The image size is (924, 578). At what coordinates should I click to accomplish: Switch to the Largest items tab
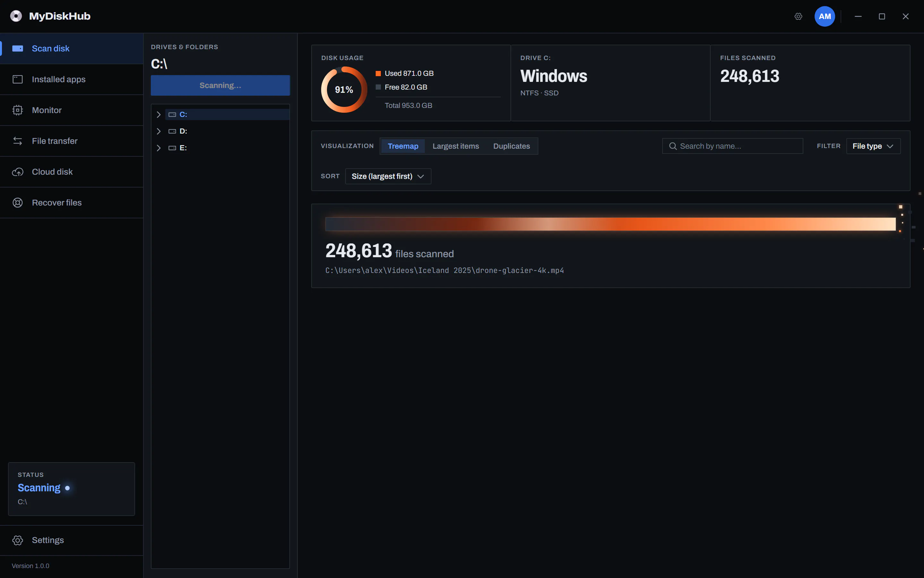click(456, 146)
